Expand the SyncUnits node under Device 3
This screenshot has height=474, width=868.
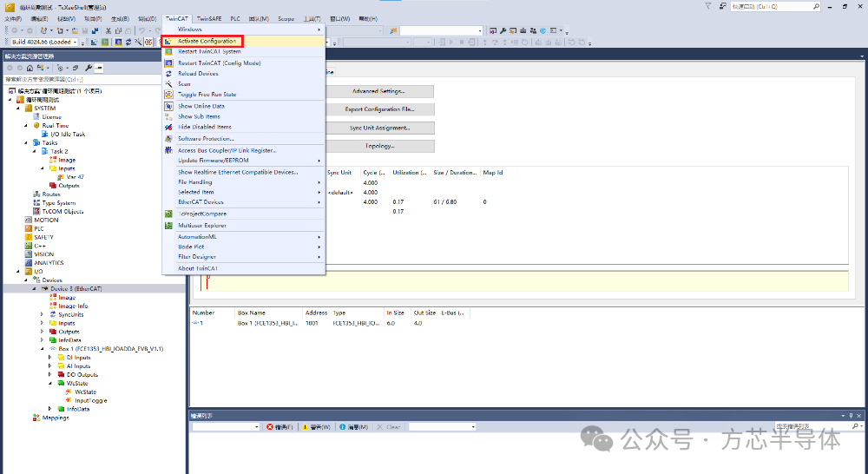(x=42, y=314)
